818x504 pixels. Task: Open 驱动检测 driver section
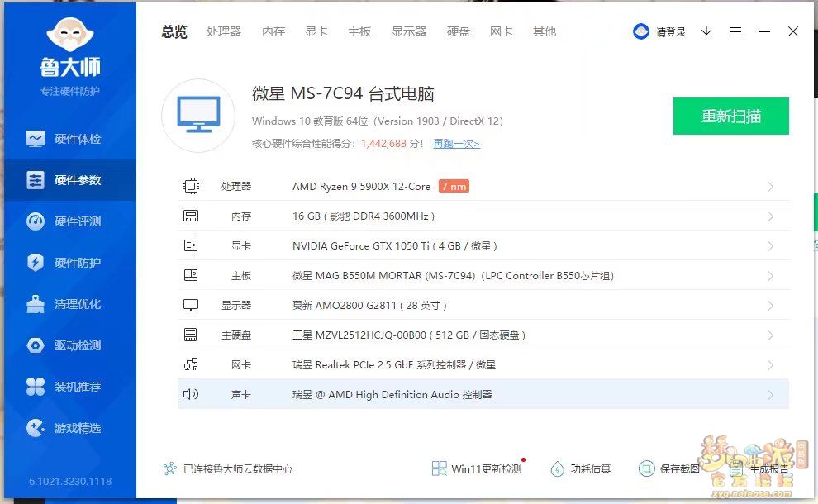(70, 345)
